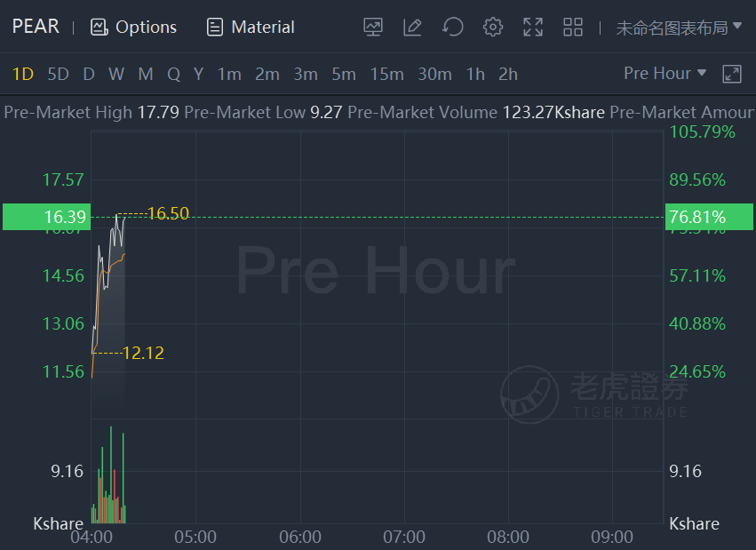Screen dimensions: 756x550
Task: Select the 30m interval
Action: [435, 75]
